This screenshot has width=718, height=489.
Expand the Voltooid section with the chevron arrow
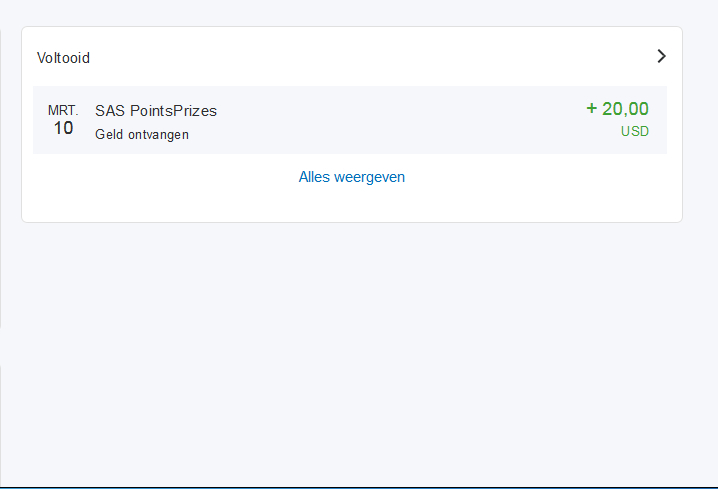(x=661, y=56)
